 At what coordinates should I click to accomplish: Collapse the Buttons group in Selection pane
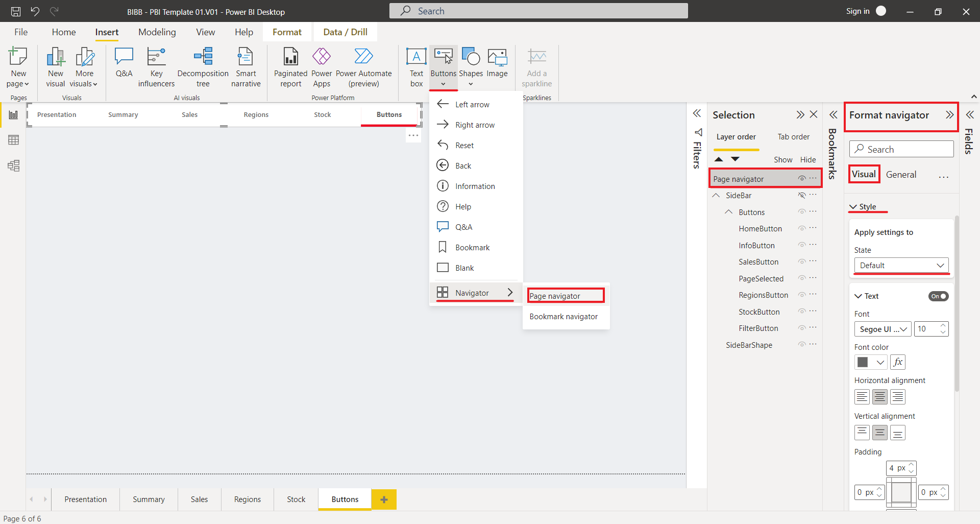click(x=729, y=211)
